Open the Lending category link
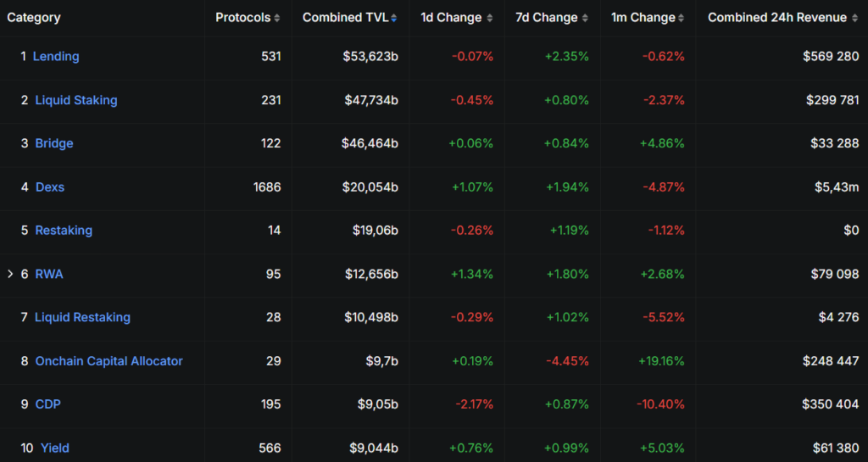This screenshot has width=868, height=462. tap(56, 56)
